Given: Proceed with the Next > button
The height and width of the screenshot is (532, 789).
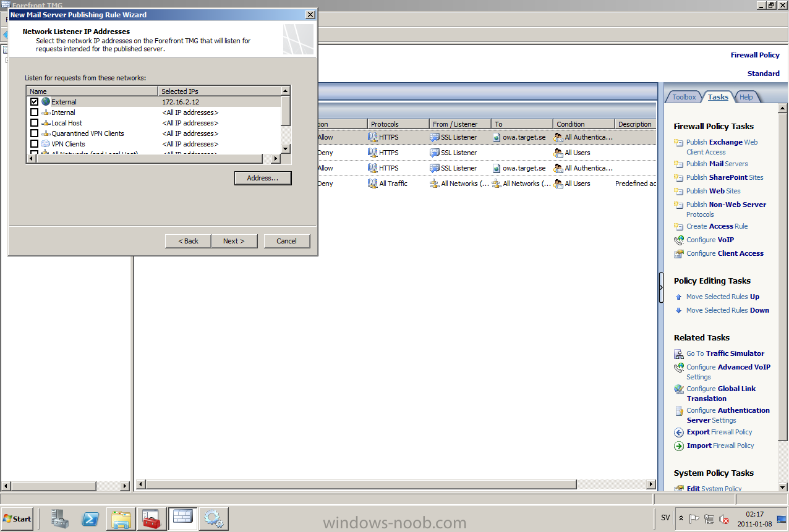Looking at the screenshot, I should coord(234,241).
